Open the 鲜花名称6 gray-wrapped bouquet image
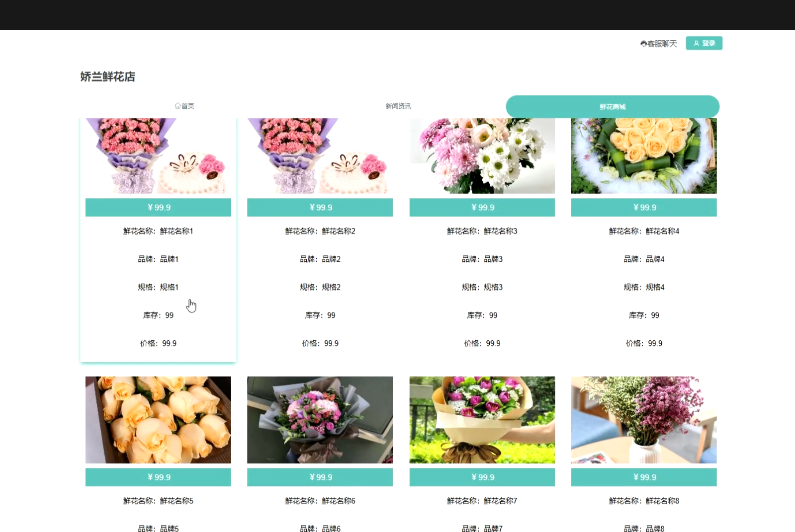The height and width of the screenshot is (532, 795). (320, 420)
